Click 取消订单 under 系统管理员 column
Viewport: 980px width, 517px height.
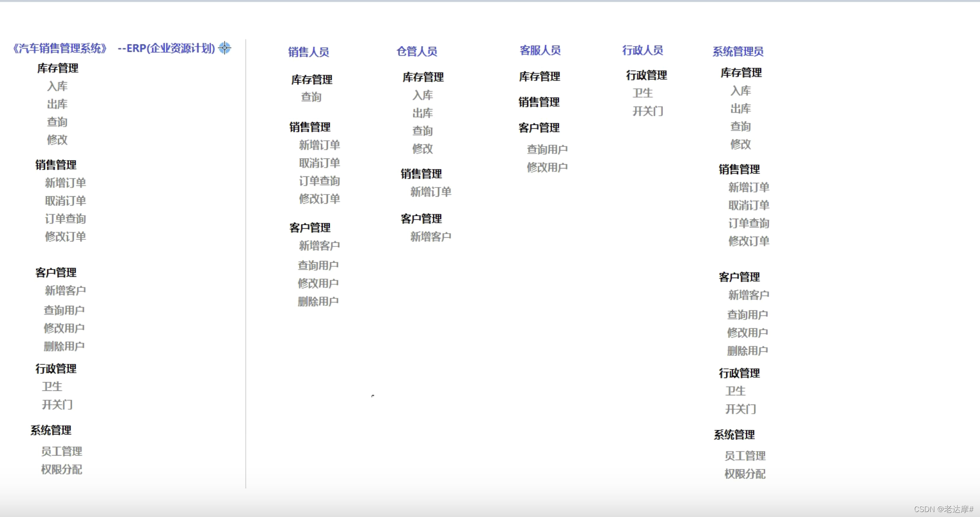(749, 205)
